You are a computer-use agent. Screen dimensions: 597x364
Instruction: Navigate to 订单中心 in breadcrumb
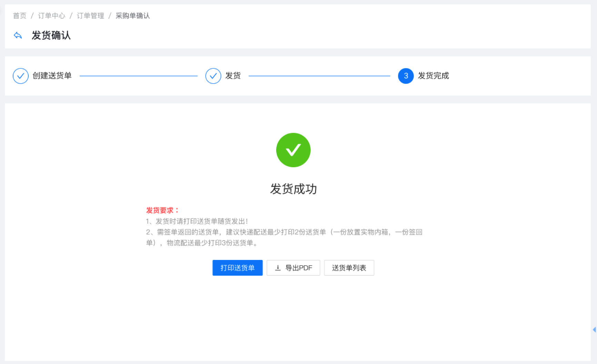pos(51,16)
